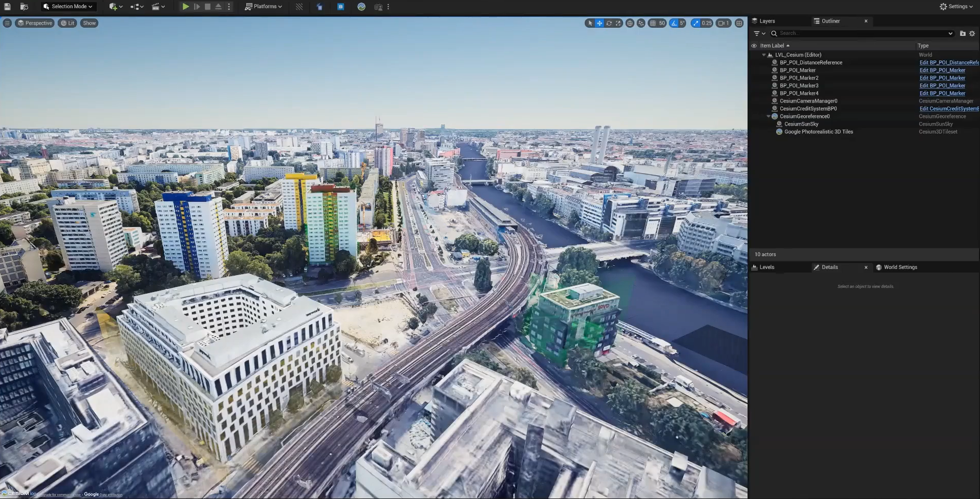
Task: Change rotation snap value 5°
Action: (x=682, y=23)
